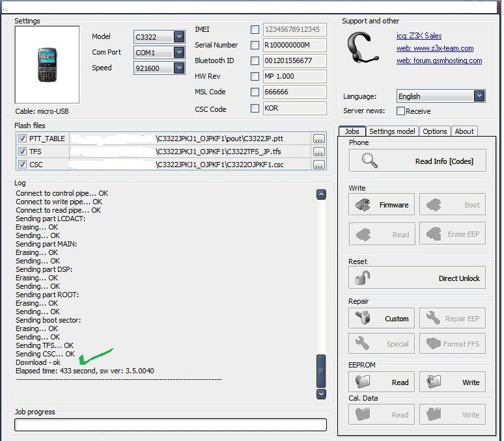Viewport: 504px width, 441px height.
Task: Click the Serial Number input field
Action: coord(295,45)
